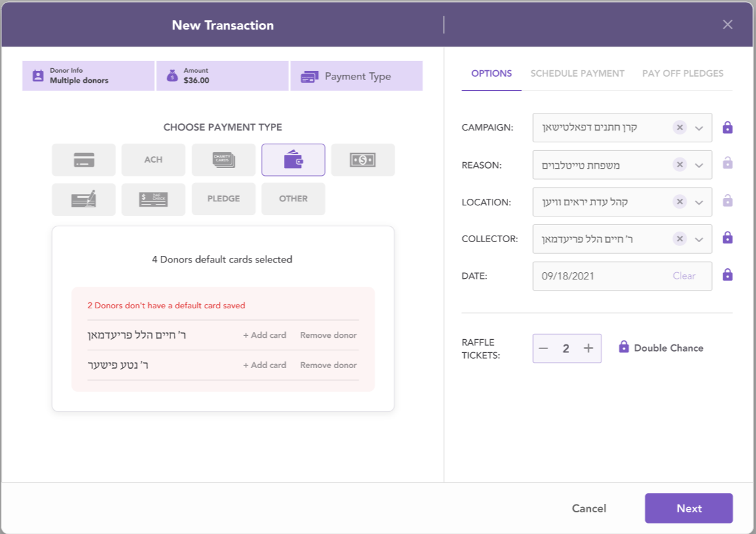Image resolution: width=756 pixels, height=534 pixels.
Task: Click the Location selected value text
Action: tap(585, 202)
